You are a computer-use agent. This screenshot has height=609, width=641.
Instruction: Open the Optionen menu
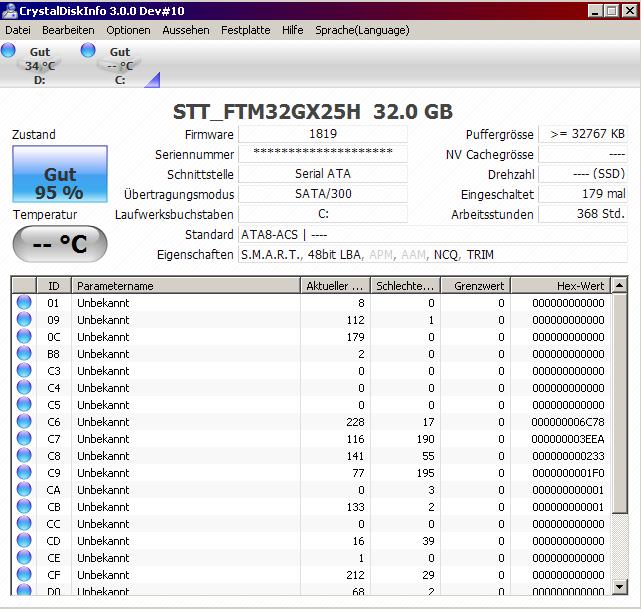coord(128,30)
